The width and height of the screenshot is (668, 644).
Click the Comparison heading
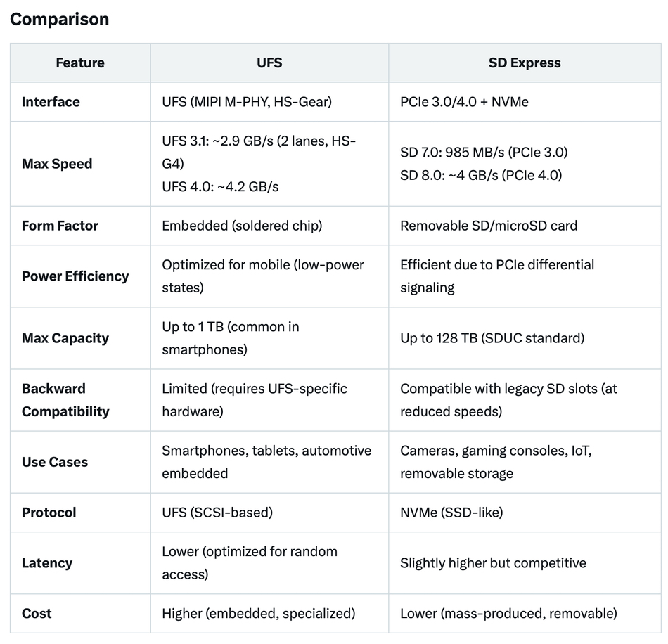59,19
